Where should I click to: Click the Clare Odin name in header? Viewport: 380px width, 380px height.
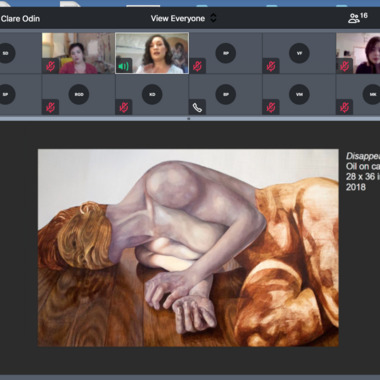[20, 19]
